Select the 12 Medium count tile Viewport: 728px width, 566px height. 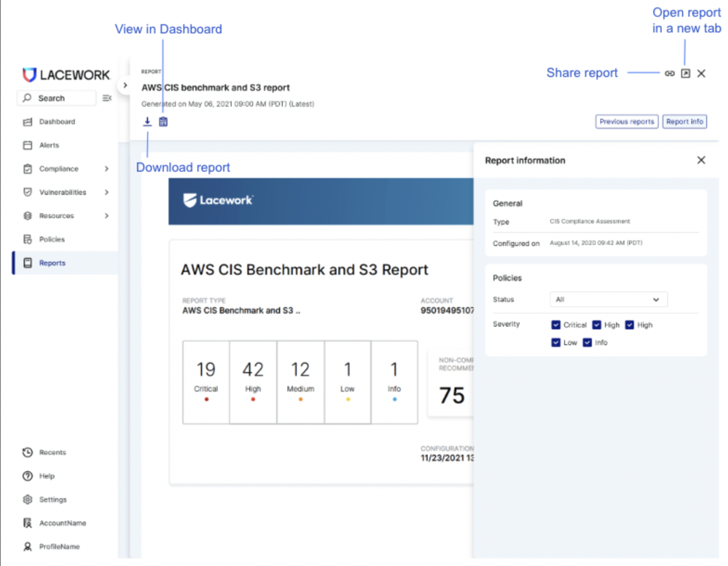300,382
